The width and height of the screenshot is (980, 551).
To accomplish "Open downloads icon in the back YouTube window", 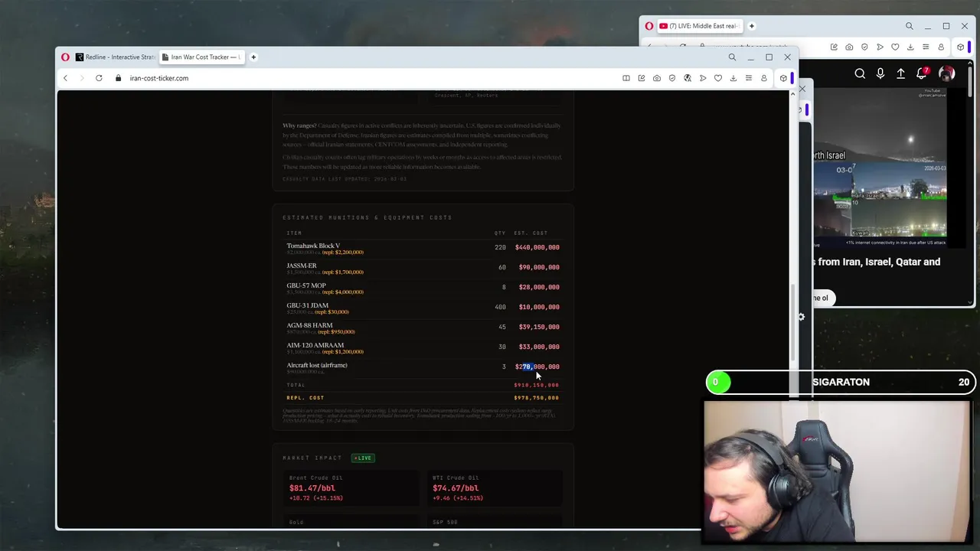I will click(910, 47).
